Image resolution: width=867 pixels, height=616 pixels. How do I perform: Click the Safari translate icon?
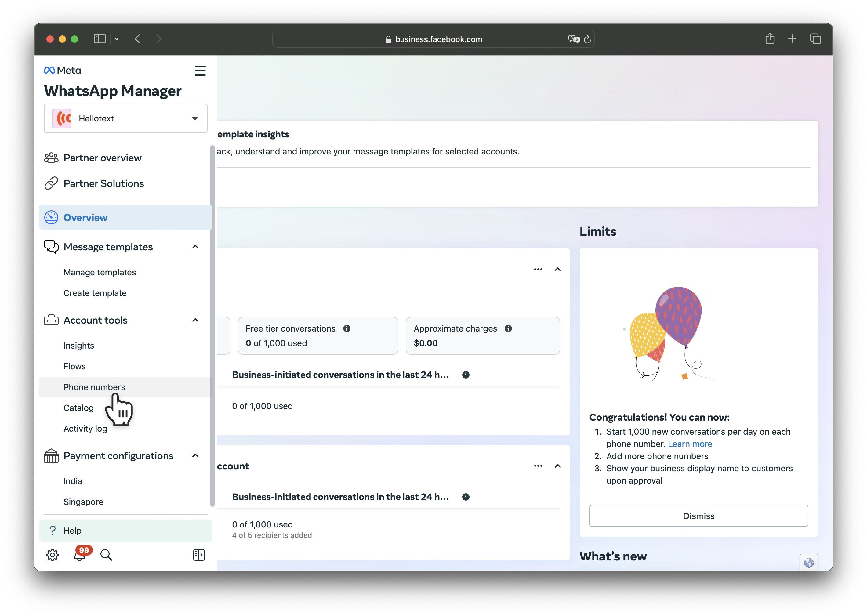pos(574,39)
